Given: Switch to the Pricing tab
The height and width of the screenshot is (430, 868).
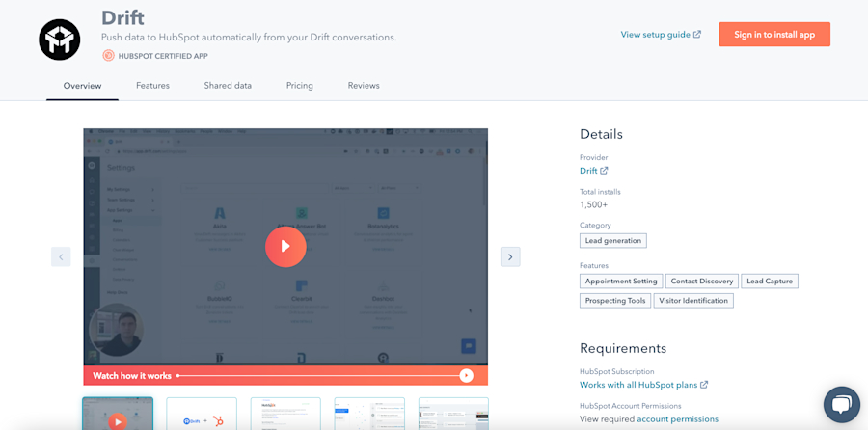Looking at the screenshot, I should point(300,86).
